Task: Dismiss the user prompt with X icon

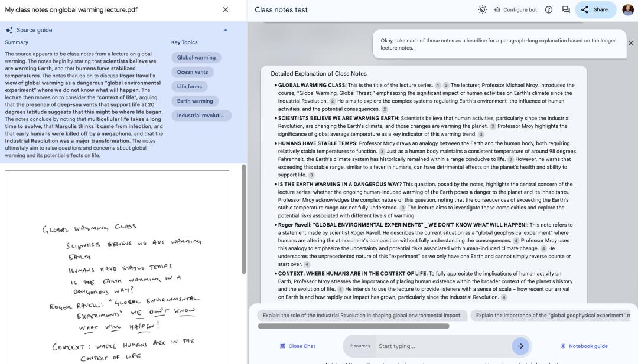Action: (630, 43)
